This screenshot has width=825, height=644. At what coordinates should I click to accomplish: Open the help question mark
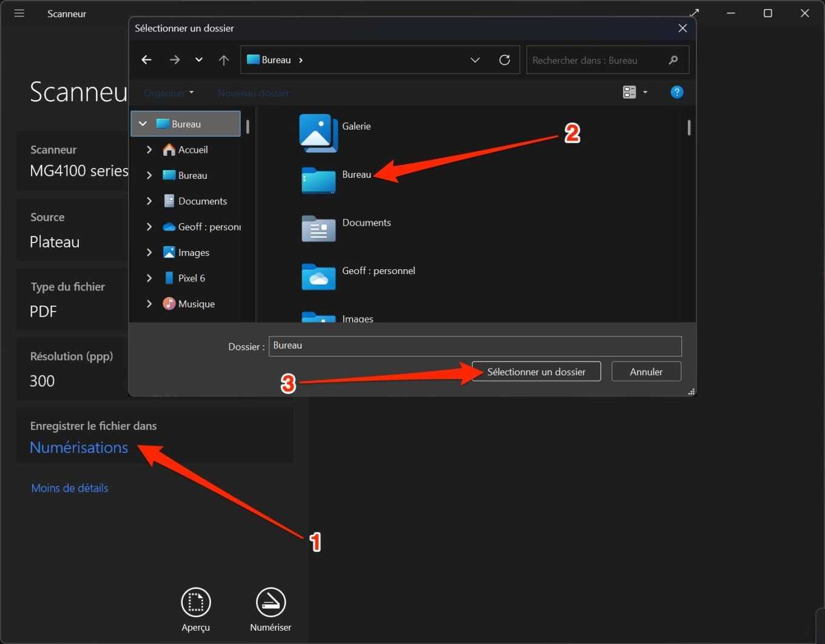677,92
